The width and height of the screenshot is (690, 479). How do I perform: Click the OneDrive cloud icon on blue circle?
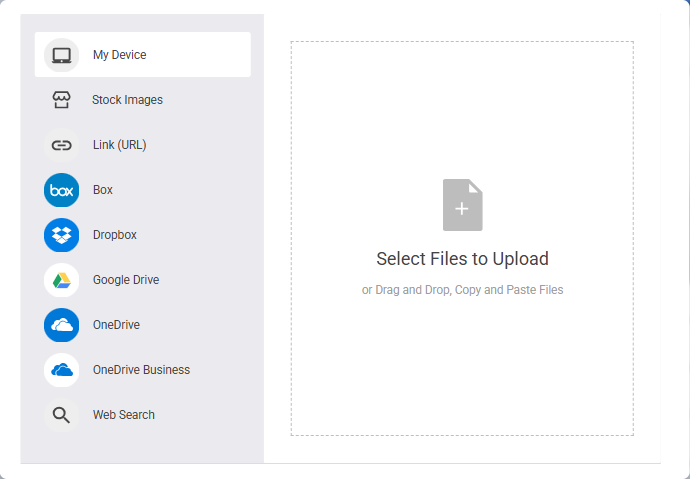[x=62, y=325]
